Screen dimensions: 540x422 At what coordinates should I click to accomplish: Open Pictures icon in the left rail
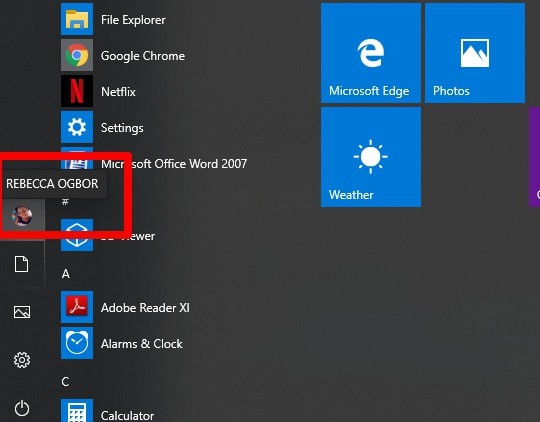pos(22,312)
